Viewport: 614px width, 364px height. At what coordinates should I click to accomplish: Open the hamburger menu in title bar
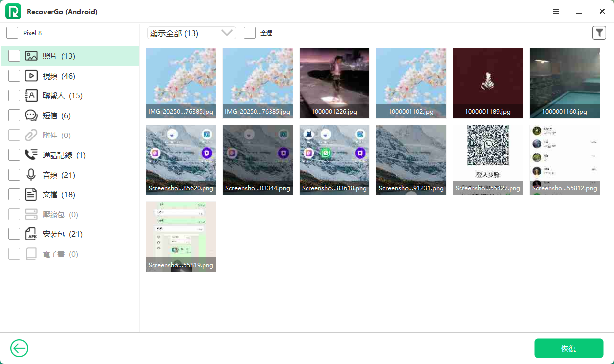[x=556, y=11]
